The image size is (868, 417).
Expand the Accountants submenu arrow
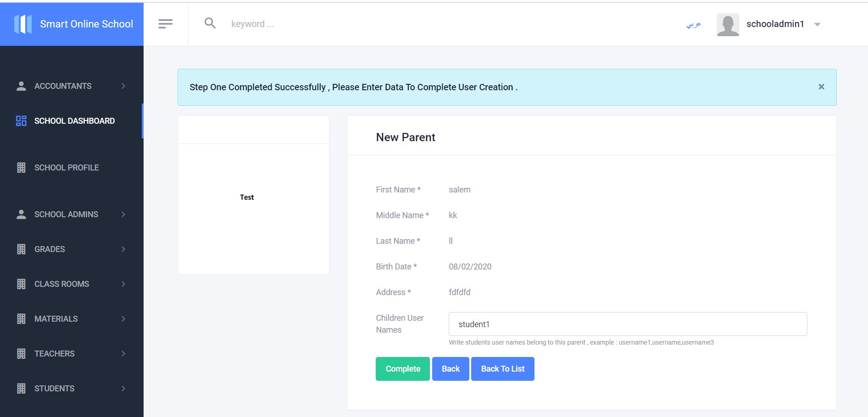point(123,86)
